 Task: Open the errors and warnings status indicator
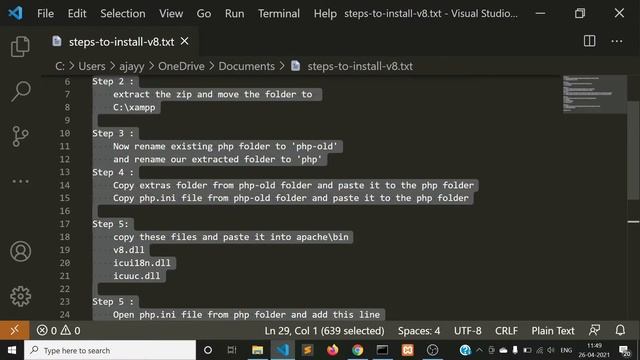point(58,330)
